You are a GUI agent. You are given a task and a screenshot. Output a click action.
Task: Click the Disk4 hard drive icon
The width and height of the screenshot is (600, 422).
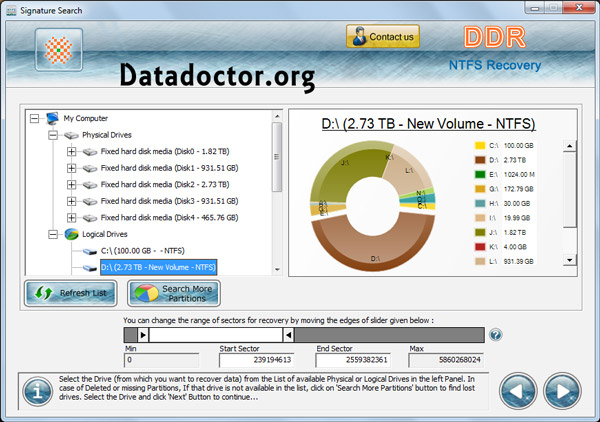90,218
